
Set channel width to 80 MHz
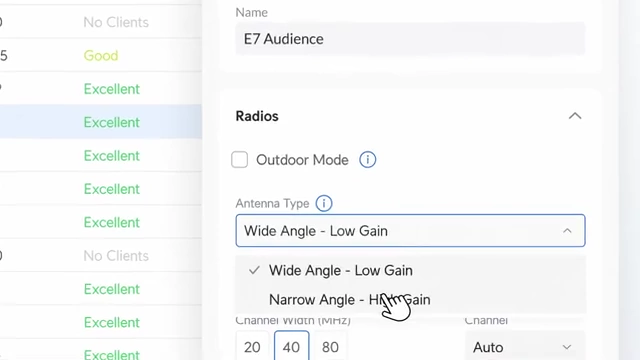[330, 347]
